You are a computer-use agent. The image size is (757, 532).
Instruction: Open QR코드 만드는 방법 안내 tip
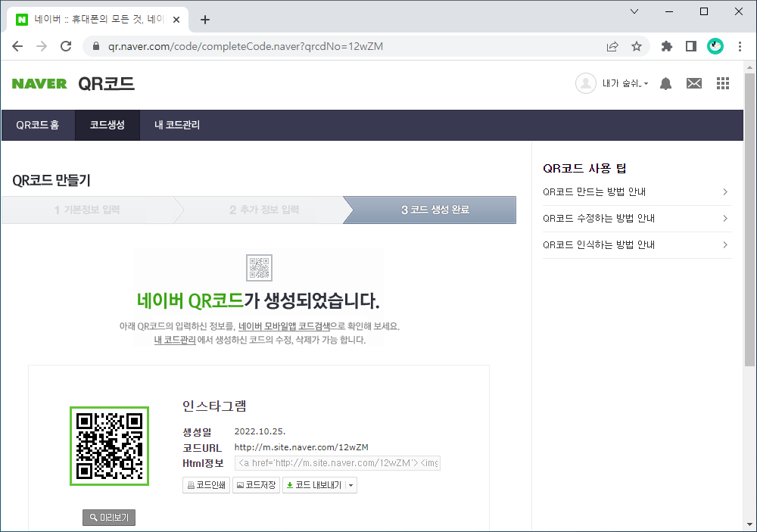click(x=593, y=192)
